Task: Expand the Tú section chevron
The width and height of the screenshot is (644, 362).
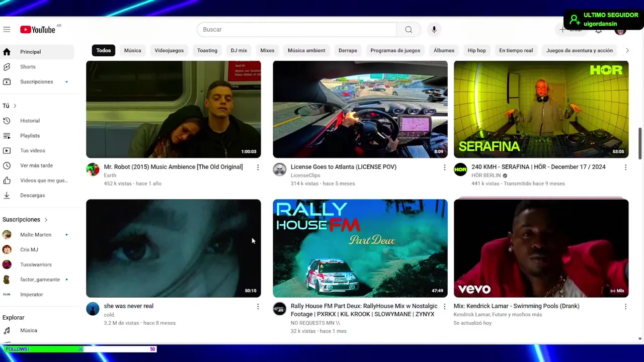Action: click(15, 106)
